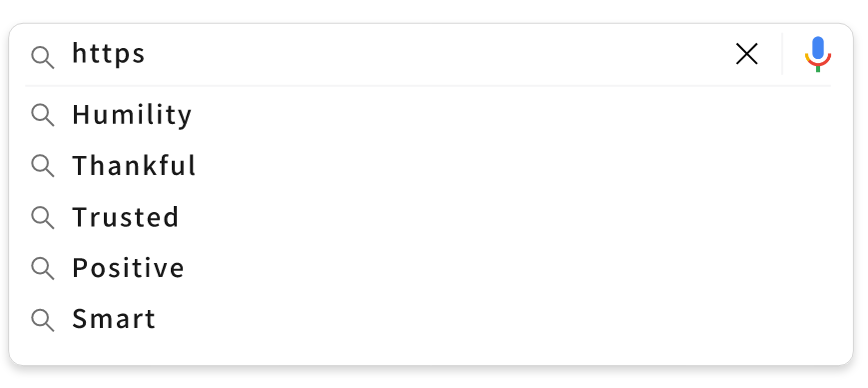Click the search icon next to Positive

click(x=43, y=268)
